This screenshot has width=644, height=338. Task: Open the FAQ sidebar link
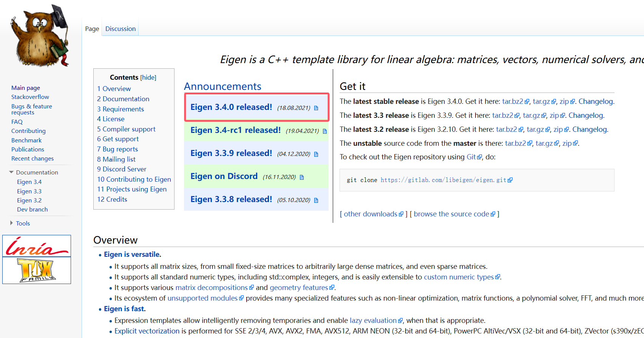tap(17, 122)
